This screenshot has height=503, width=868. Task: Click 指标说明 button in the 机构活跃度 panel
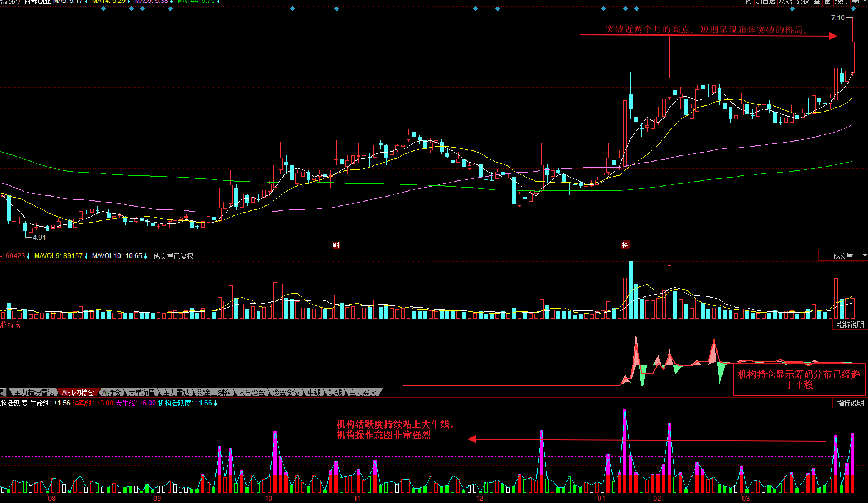(850, 403)
